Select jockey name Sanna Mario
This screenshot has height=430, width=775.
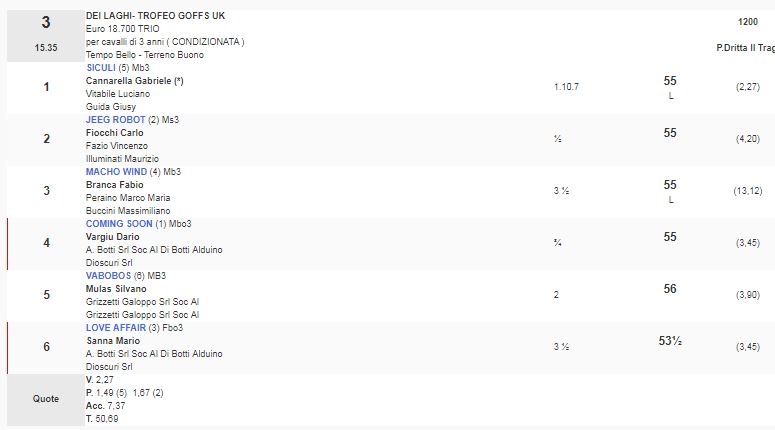pos(114,341)
